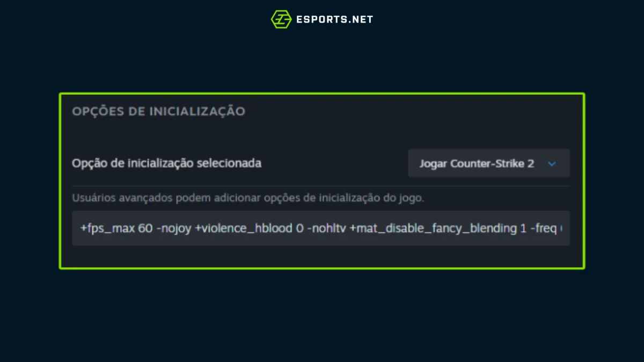Expand the launch option selector chevron
The width and height of the screenshot is (644, 362).
click(x=552, y=164)
